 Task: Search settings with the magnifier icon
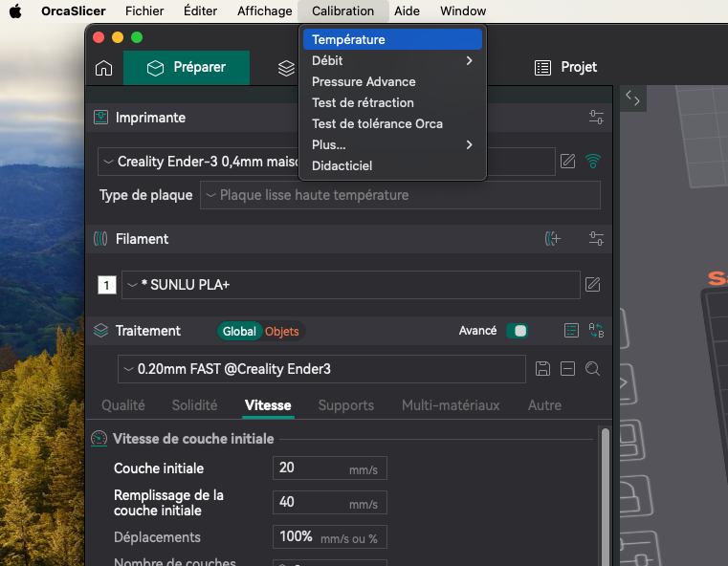click(x=593, y=369)
